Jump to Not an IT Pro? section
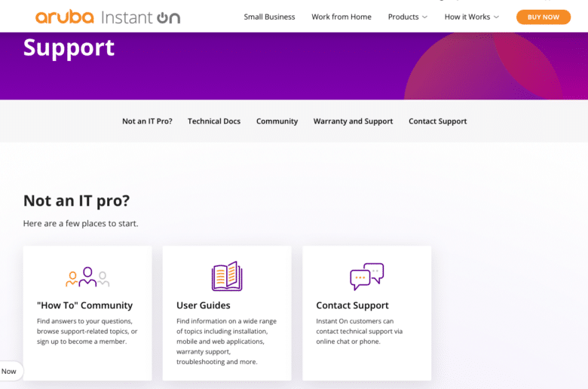This screenshot has height=389, width=588. [147, 121]
